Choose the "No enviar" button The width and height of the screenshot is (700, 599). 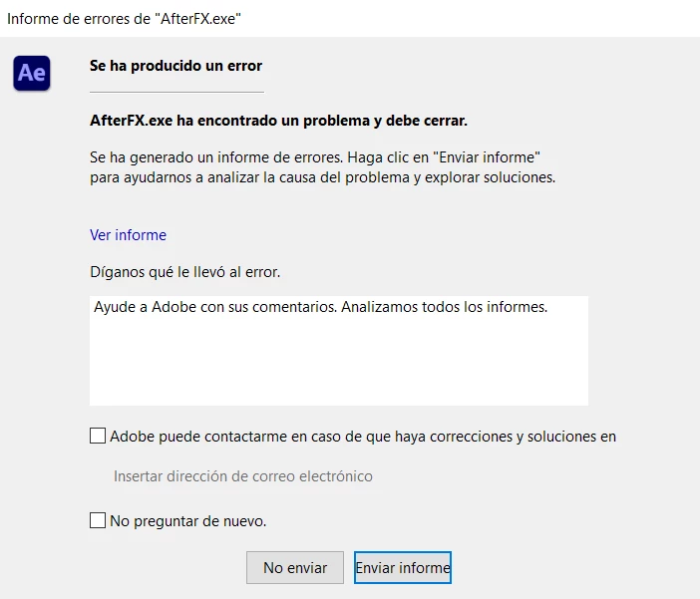(x=295, y=568)
